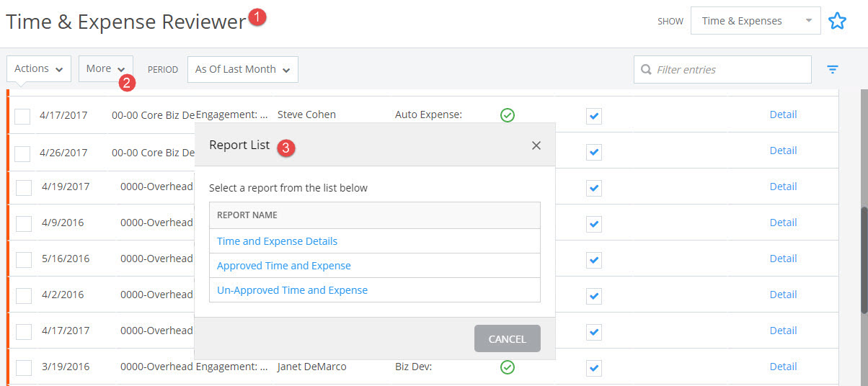Untick blue checkbox in 5/16/2016 row

click(x=594, y=259)
